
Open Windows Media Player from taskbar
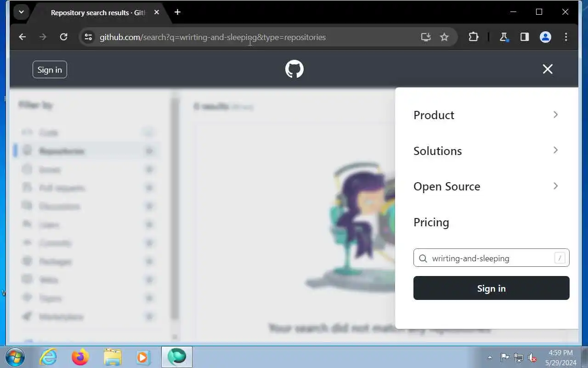(x=143, y=357)
